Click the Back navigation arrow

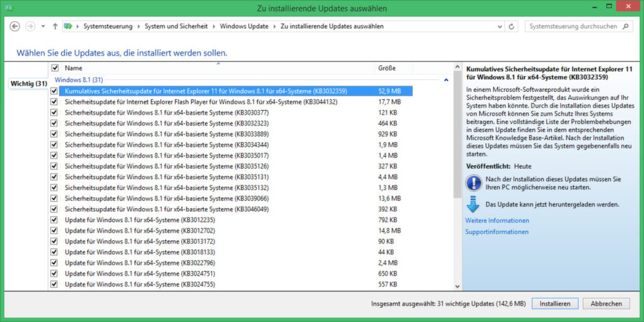click(15, 26)
